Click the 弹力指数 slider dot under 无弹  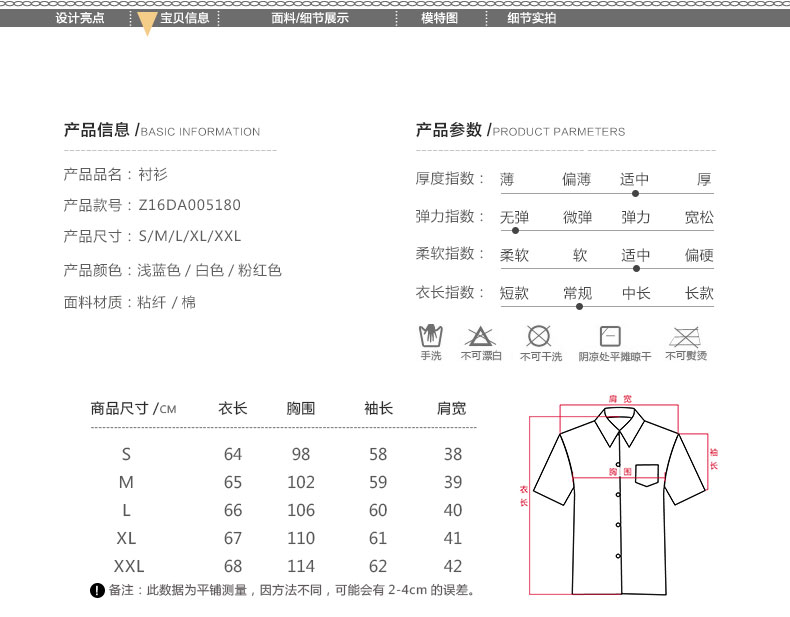(514, 230)
